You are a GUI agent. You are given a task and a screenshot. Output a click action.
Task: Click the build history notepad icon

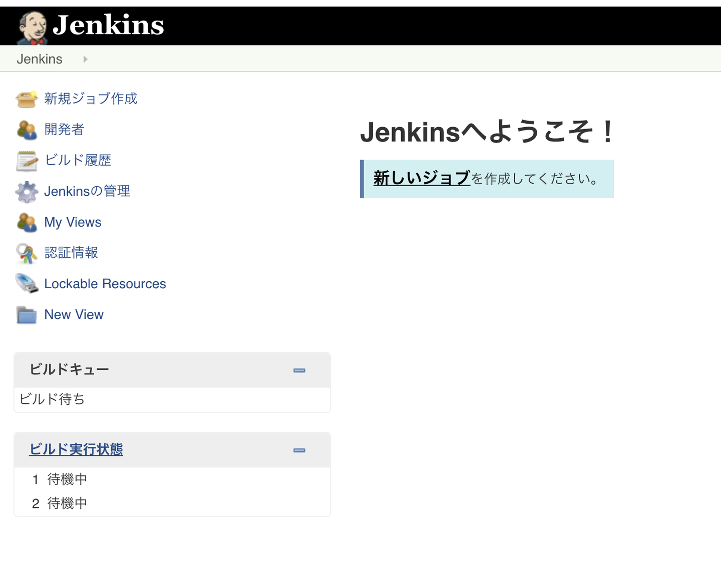[x=27, y=161]
